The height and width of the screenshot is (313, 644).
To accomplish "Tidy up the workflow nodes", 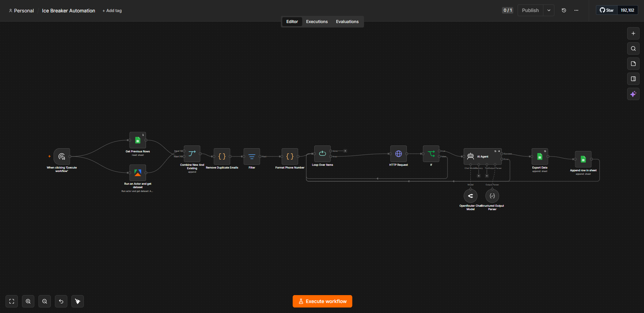I will click(78, 301).
